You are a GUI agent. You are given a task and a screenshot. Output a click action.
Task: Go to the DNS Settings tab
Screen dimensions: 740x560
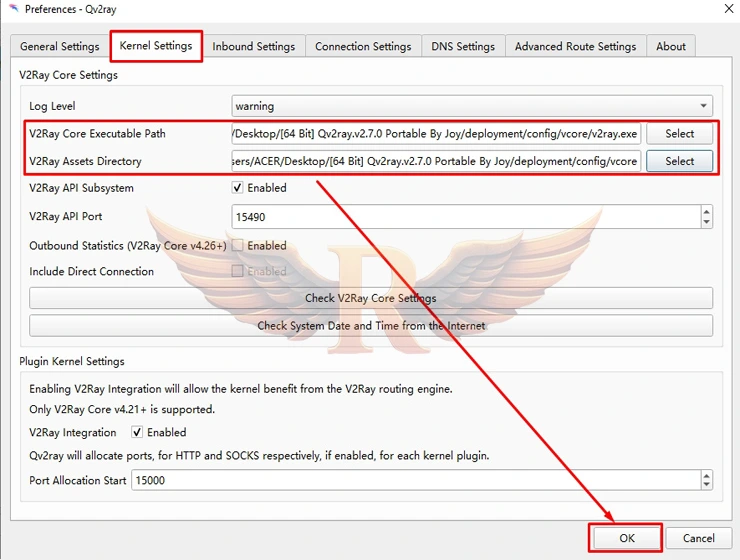463,46
